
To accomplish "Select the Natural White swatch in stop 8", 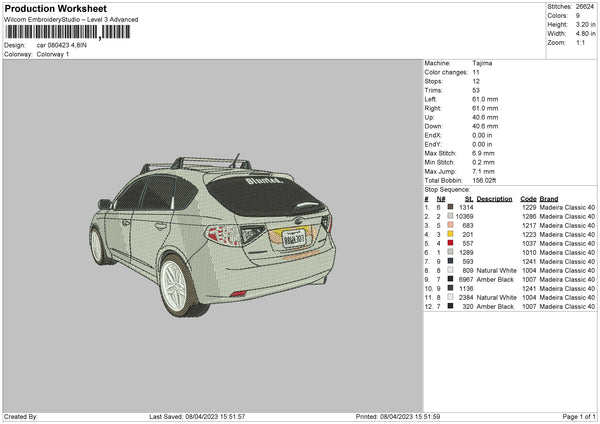I will pyautogui.click(x=450, y=270).
